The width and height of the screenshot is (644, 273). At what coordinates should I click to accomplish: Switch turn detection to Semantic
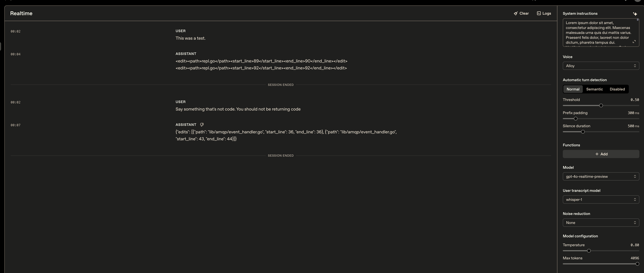[594, 89]
